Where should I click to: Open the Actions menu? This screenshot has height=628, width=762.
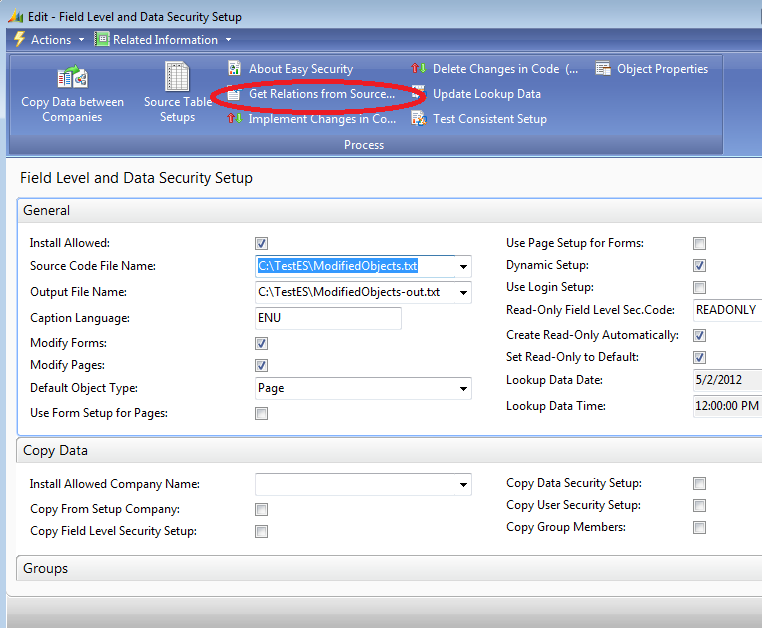coord(42,40)
